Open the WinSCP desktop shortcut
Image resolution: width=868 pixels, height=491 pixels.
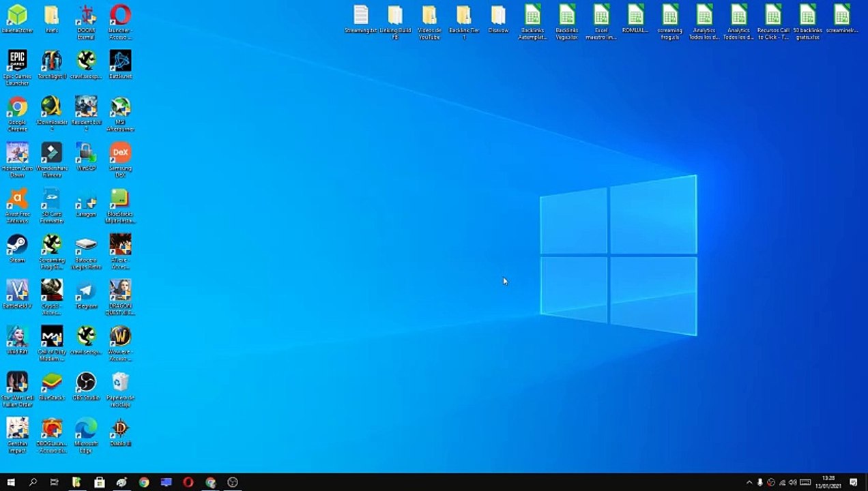(x=86, y=157)
